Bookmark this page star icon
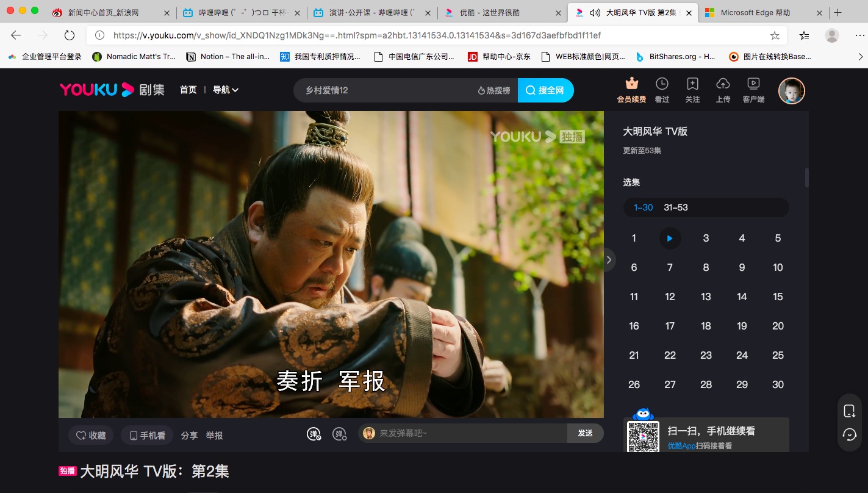 click(775, 35)
